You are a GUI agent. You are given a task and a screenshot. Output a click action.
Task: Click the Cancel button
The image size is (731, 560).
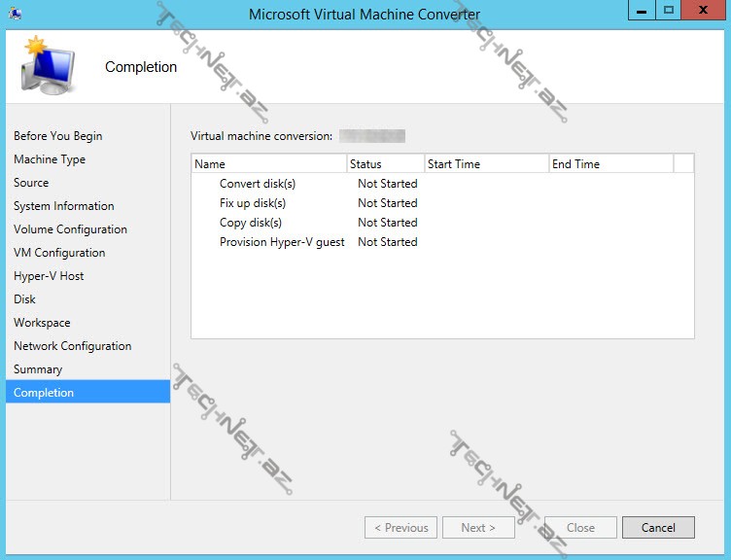click(x=658, y=527)
